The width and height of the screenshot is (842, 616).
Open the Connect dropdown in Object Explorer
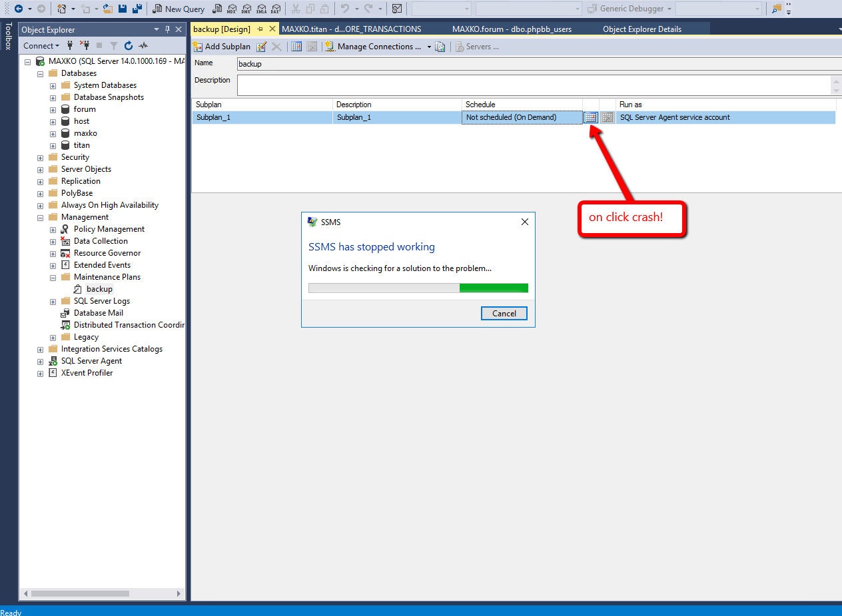click(x=41, y=45)
